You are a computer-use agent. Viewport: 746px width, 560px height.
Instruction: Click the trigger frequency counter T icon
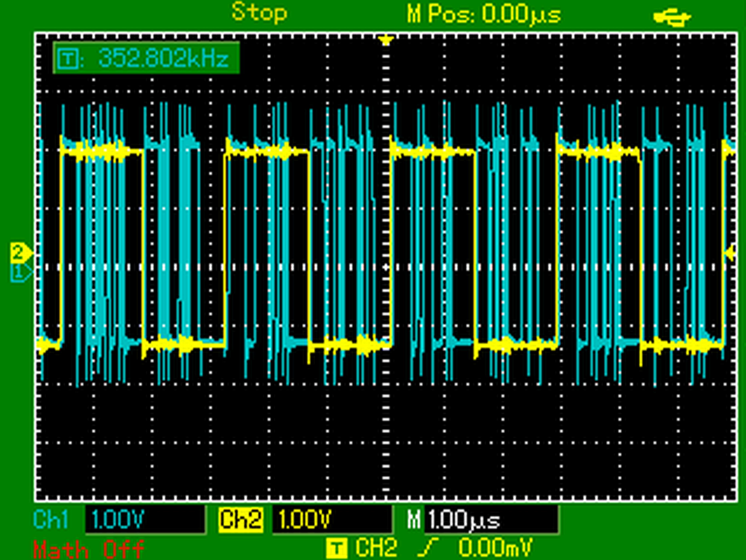(x=68, y=59)
